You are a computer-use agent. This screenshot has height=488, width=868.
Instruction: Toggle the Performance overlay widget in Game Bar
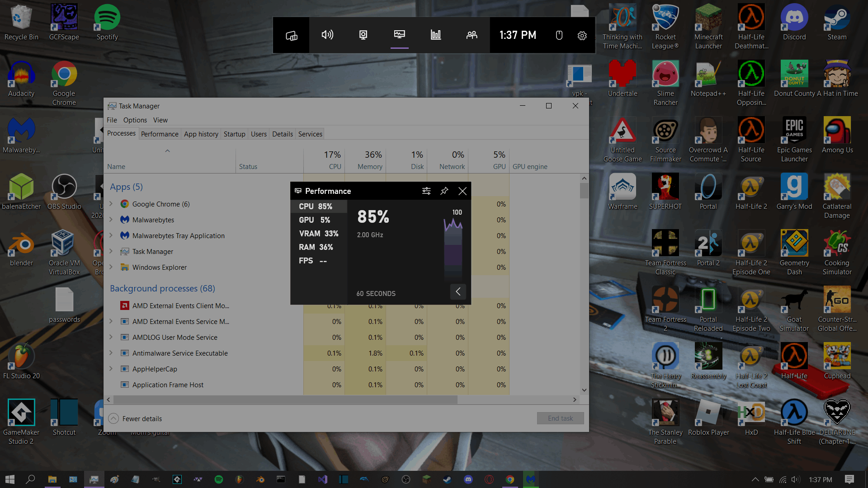399,35
